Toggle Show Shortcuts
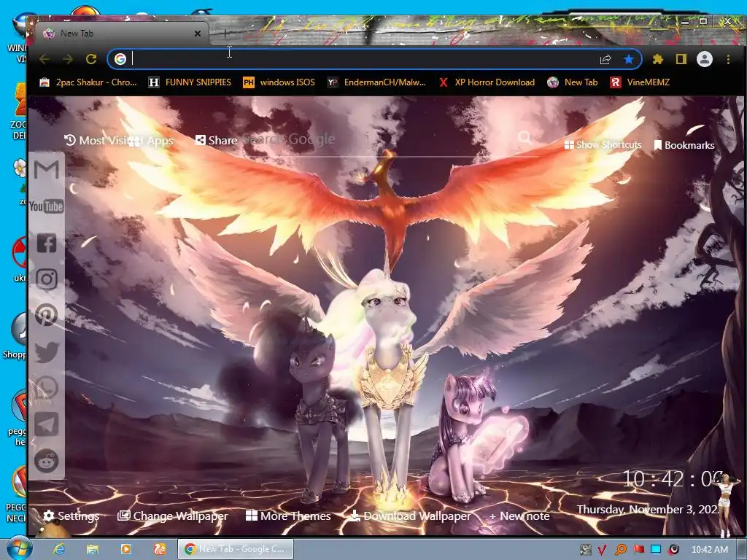This screenshot has width=747, height=560. click(603, 145)
